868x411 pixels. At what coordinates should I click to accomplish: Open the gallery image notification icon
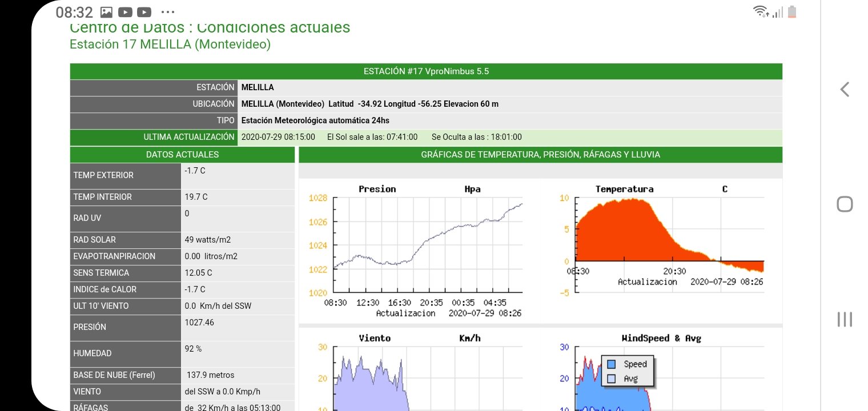coord(106,12)
